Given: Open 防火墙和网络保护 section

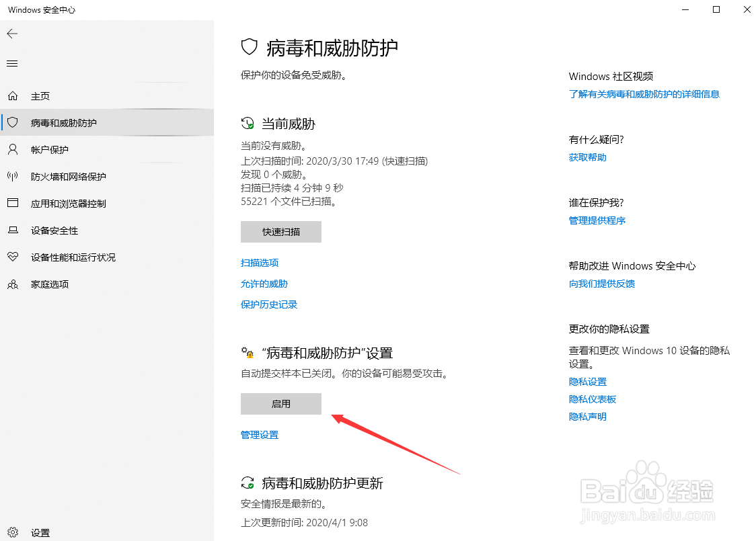Looking at the screenshot, I should 107,177.
